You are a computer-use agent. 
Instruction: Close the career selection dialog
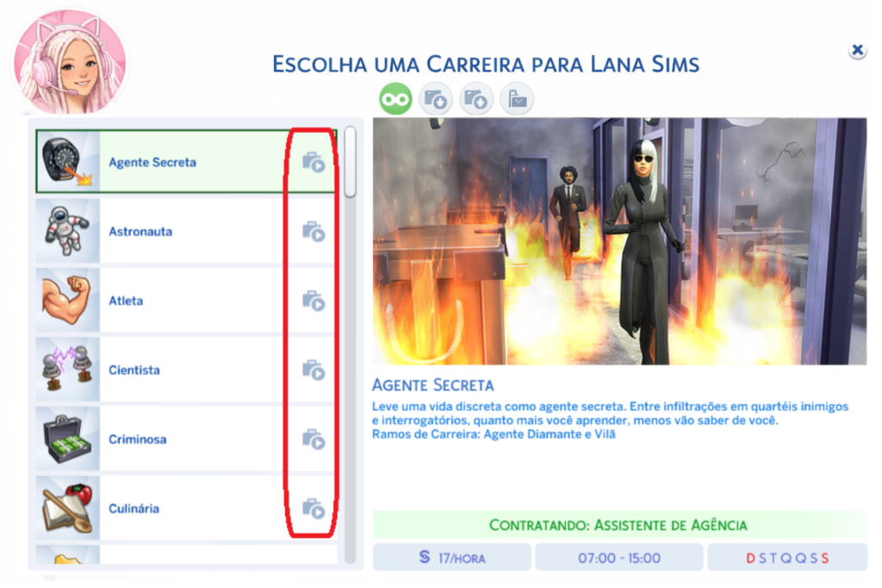pyautogui.click(x=857, y=50)
